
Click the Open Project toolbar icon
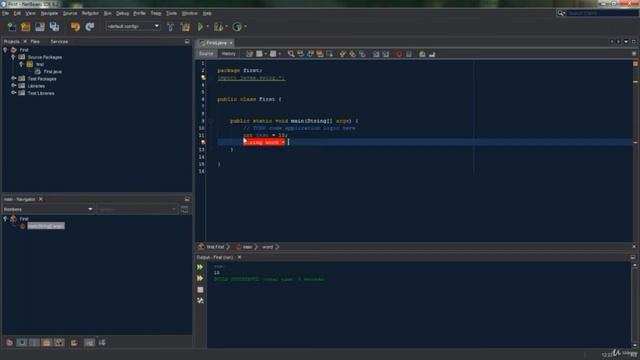[40, 27]
